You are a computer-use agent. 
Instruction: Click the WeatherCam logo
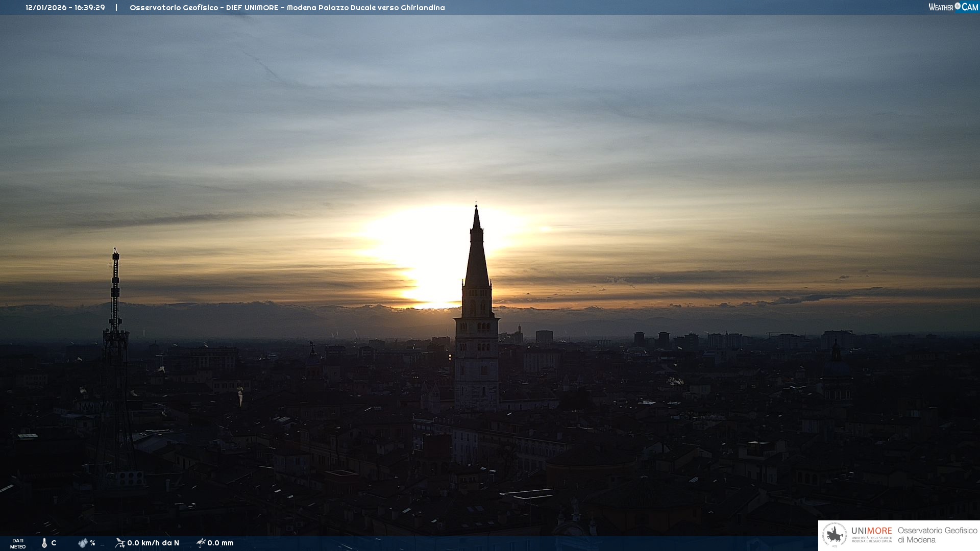point(953,7)
